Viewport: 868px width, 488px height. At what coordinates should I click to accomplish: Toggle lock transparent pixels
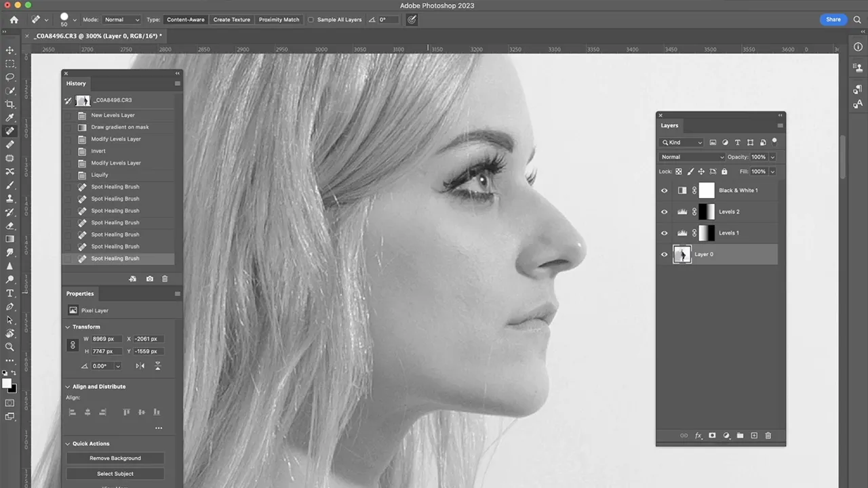point(679,171)
